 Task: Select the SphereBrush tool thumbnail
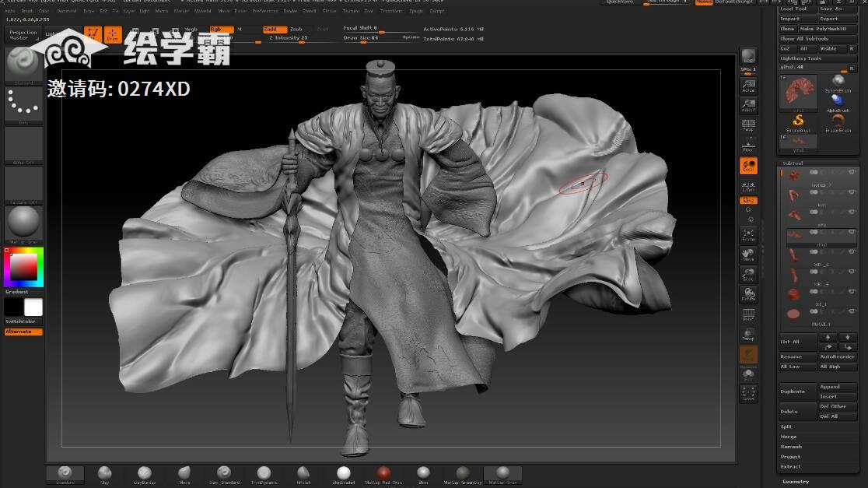pos(838,83)
